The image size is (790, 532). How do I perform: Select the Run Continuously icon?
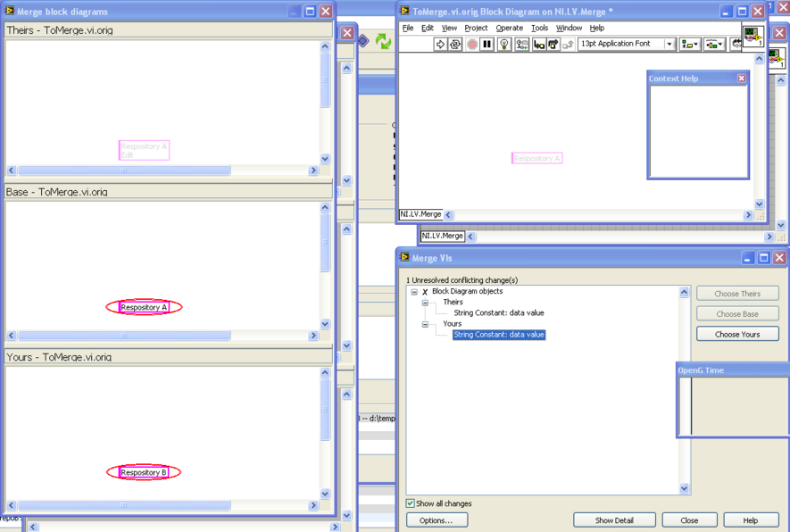456,44
